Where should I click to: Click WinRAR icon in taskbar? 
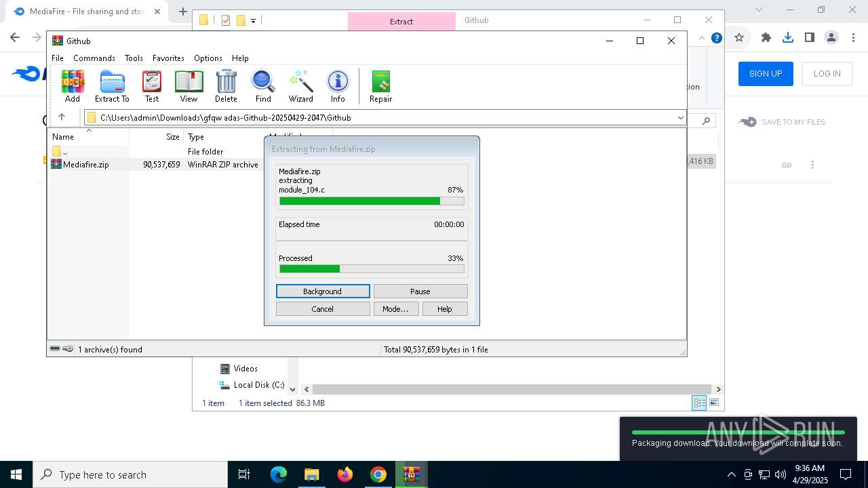click(x=412, y=474)
